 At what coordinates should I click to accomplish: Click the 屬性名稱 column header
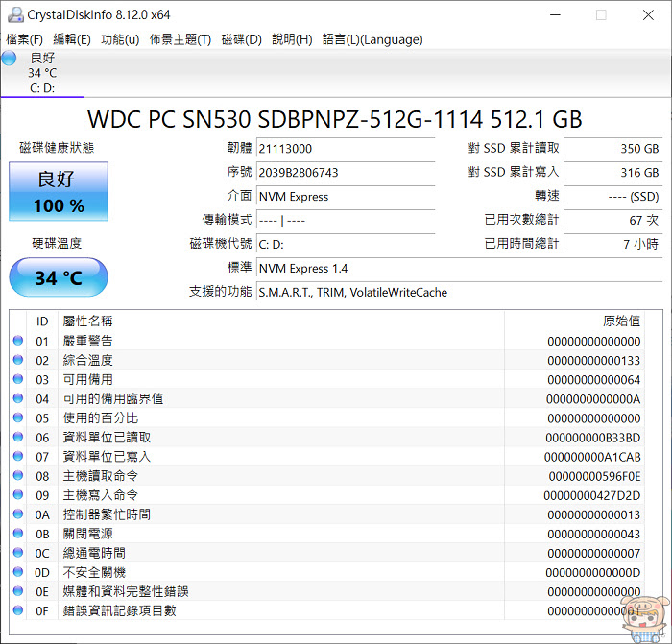point(88,321)
